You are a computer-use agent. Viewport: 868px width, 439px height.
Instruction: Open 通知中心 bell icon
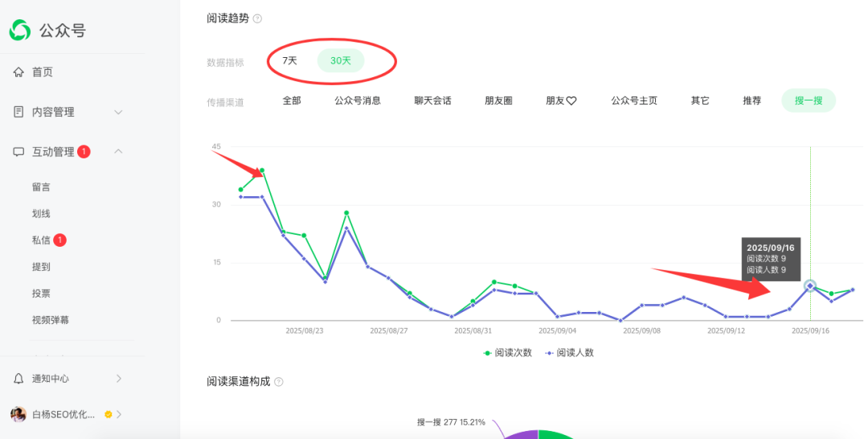(x=18, y=379)
